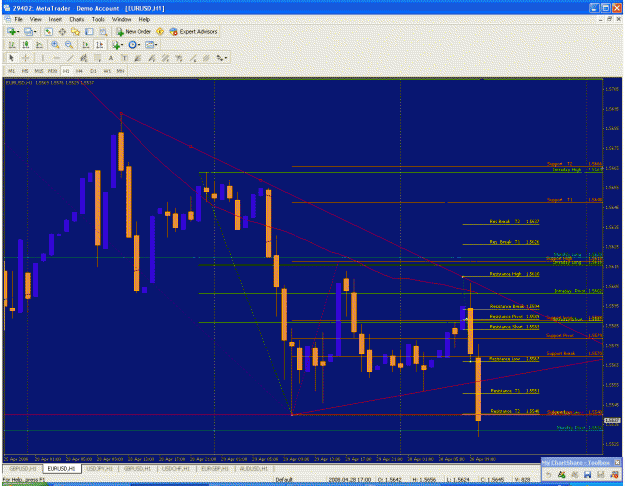Toggle Auto Scroll of the chart
The width and height of the screenshot is (625, 486).
point(86,45)
